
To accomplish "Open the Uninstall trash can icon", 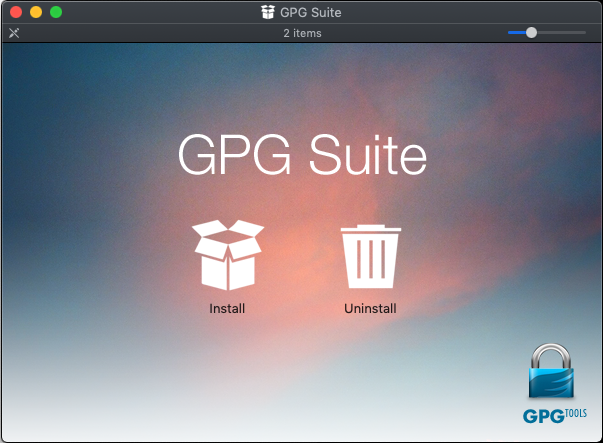I will [371, 256].
